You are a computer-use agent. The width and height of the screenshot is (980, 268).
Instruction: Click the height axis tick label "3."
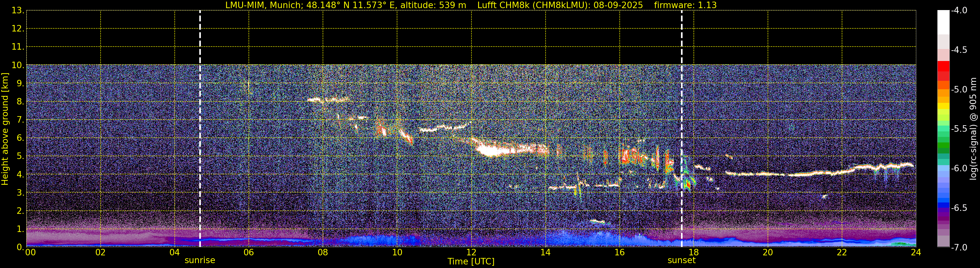click(20, 193)
